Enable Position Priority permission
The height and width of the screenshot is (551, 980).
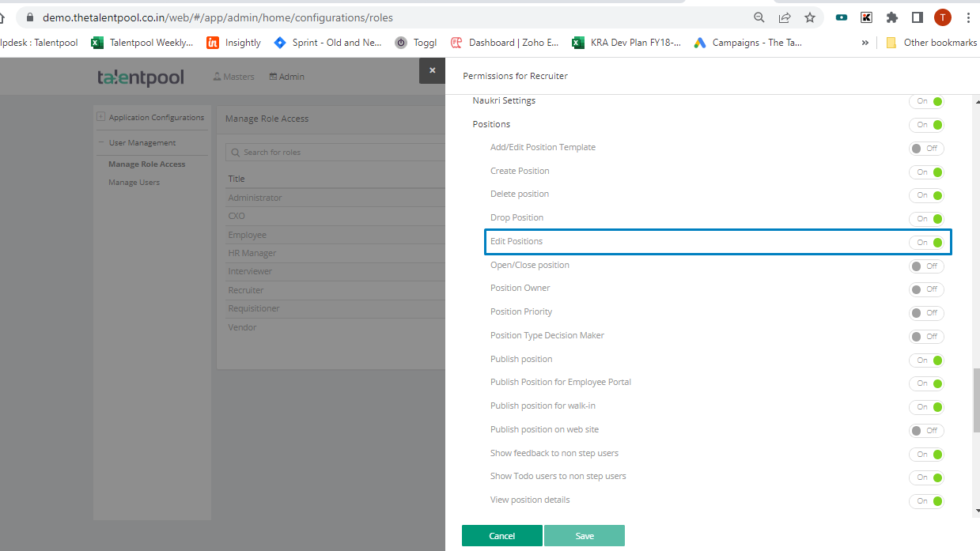point(926,312)
